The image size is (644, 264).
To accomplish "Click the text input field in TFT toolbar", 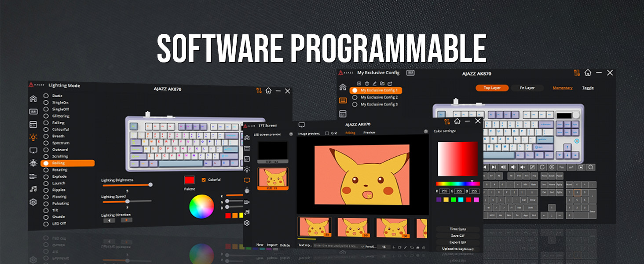I will pos(337,246).
